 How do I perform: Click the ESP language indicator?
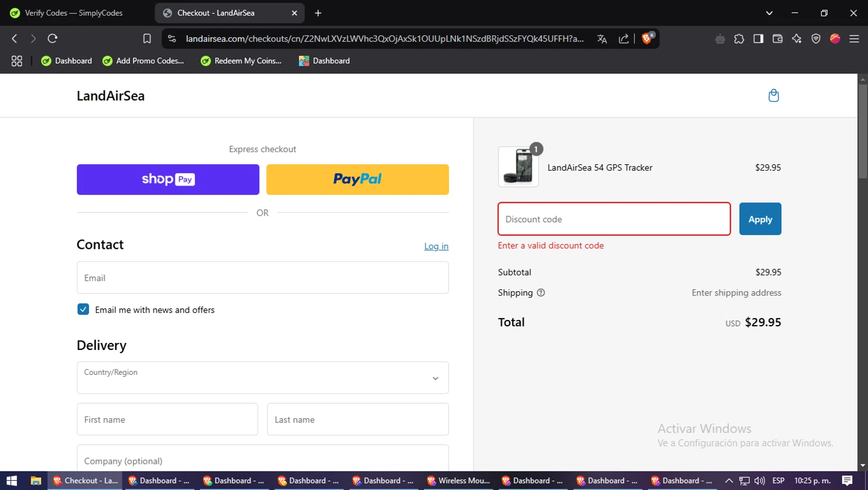point(778,481)
